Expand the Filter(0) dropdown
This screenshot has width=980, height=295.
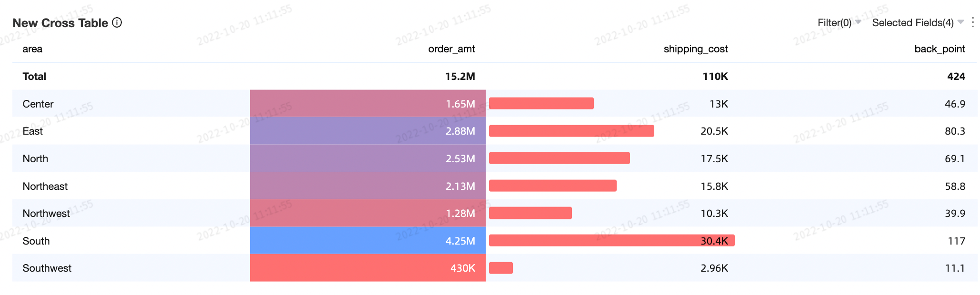click(x=839, y=22)
